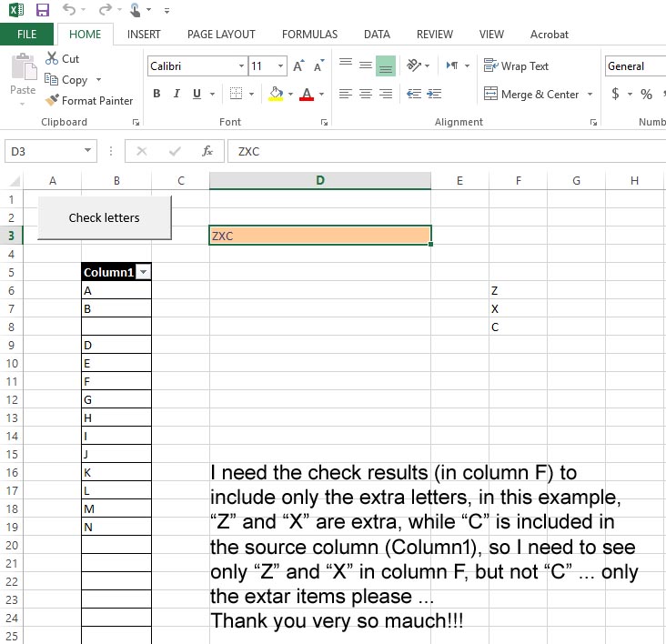Viewport: 666px width, 644px height.
Task: Select column D header
Action: (x=320, y=180)
